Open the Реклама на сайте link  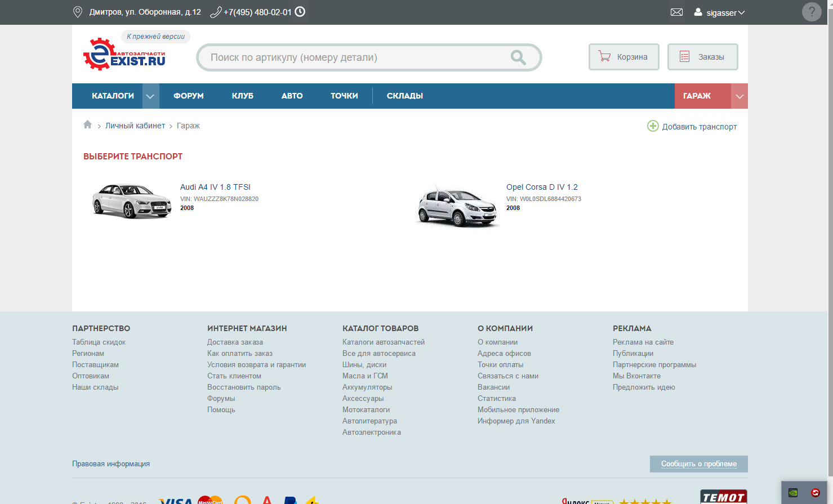pyautogui.click(x=643, y=342)
